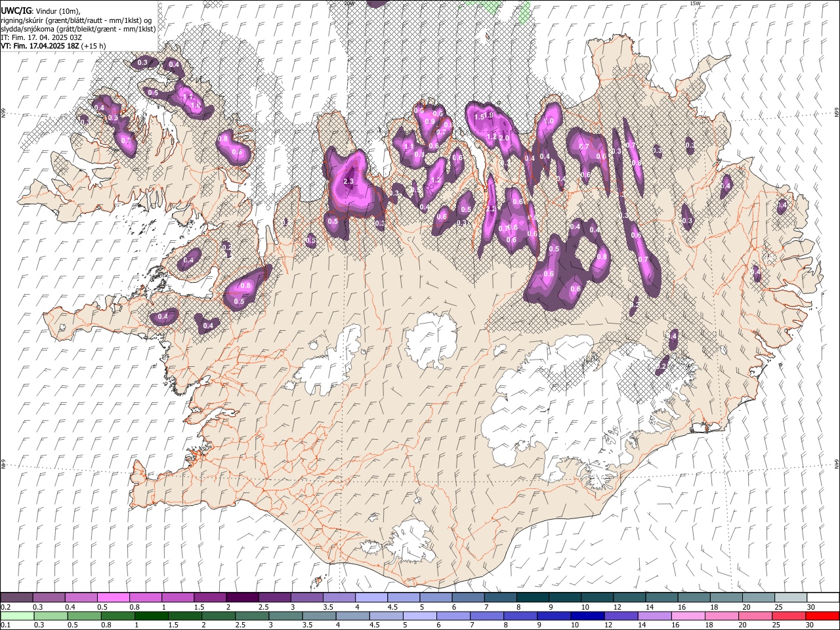Click the 'VT: Fim. 17.04.2025 18Z (+15 h)' line
The width and height of the screenshot is (840, 630).
click(53, 46)
